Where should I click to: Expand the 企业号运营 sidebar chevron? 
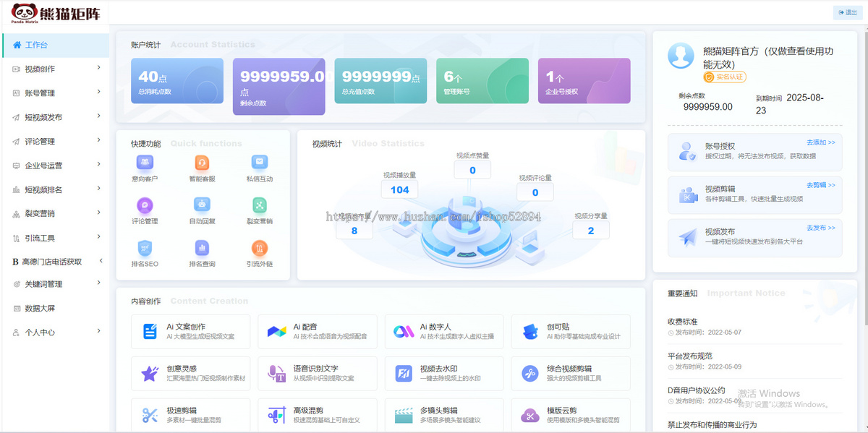[x=98, y=164]
